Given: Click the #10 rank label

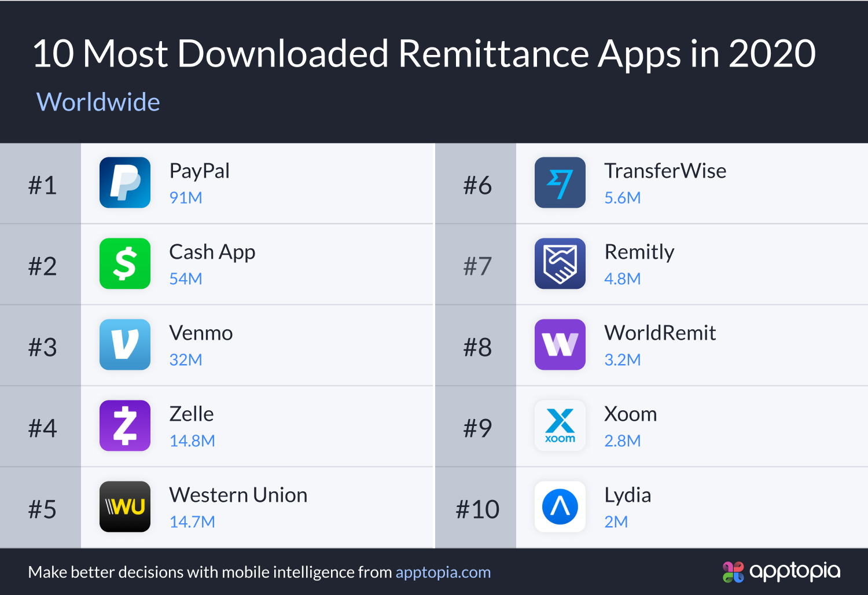Looking at the screenshot, I should (477, 509).
